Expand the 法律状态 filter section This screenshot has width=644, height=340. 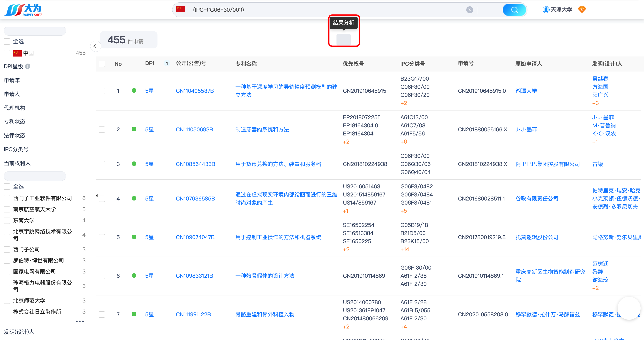point(14,135)
